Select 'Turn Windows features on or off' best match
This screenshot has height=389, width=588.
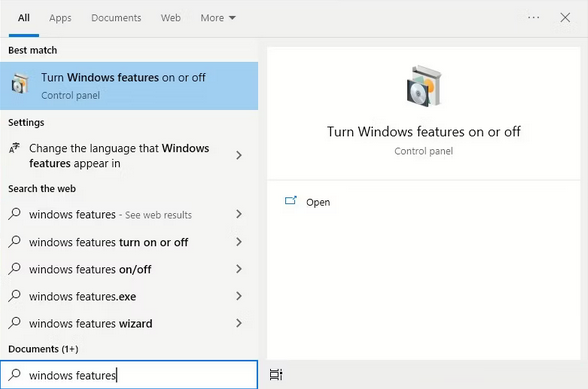(x=129, y=86)
